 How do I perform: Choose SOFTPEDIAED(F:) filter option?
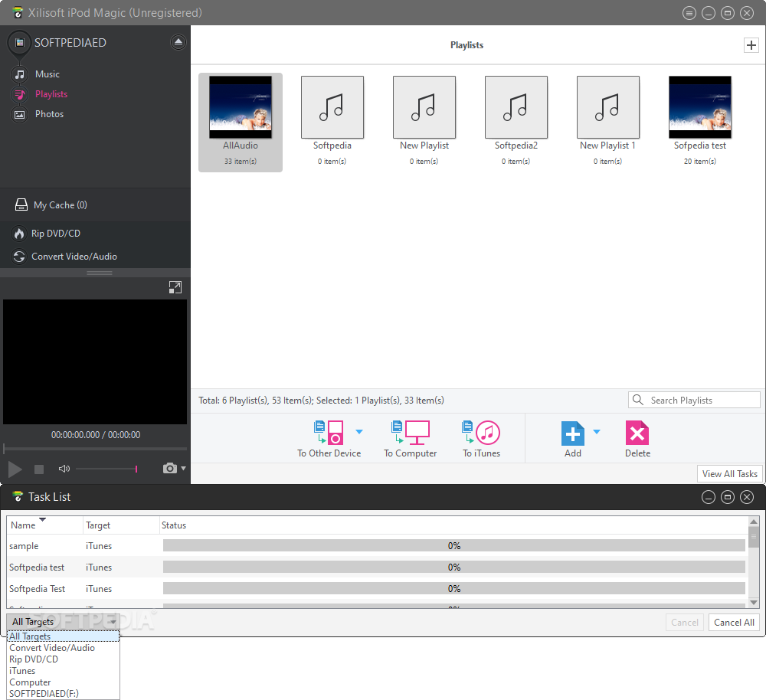click(64, 694)
